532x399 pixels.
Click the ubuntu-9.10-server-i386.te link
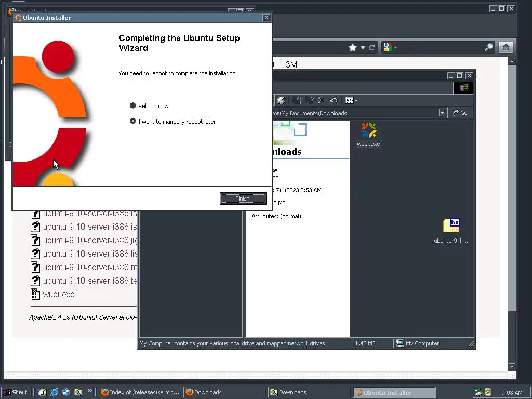click(90, 281)
